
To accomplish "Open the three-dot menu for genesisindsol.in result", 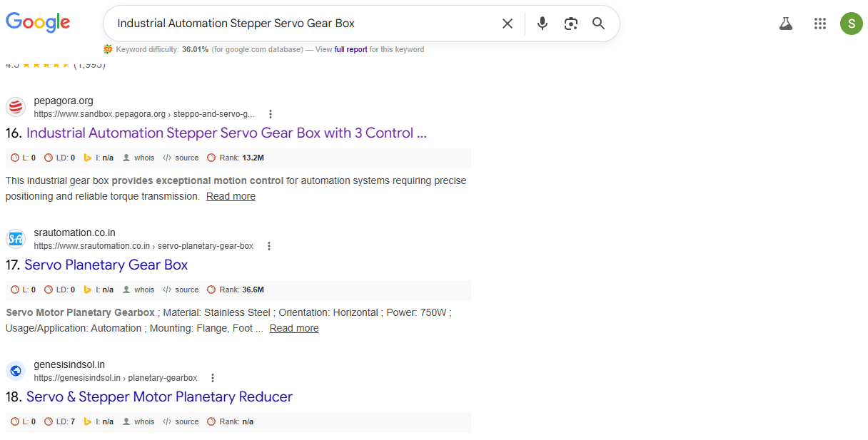I will [213, 378].
